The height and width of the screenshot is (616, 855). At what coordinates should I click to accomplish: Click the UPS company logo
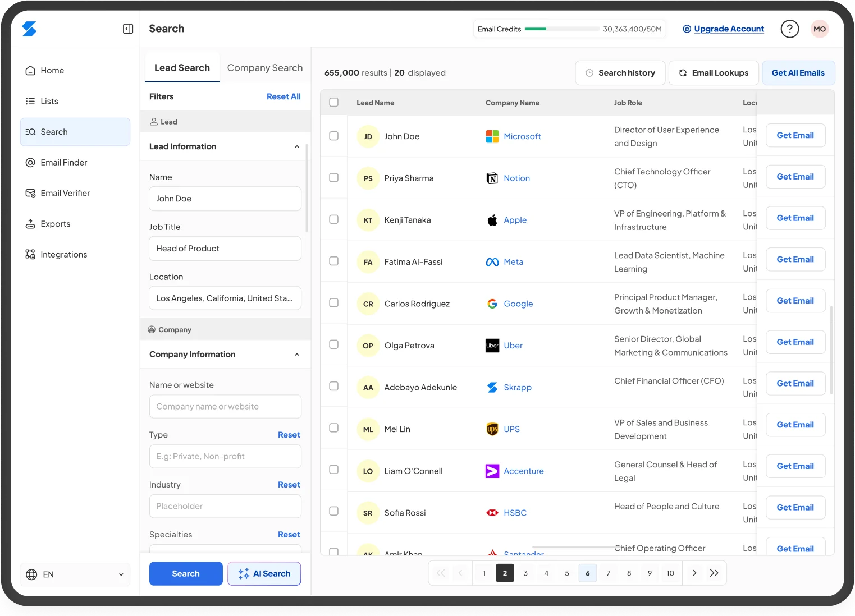(x=492, y=429)
